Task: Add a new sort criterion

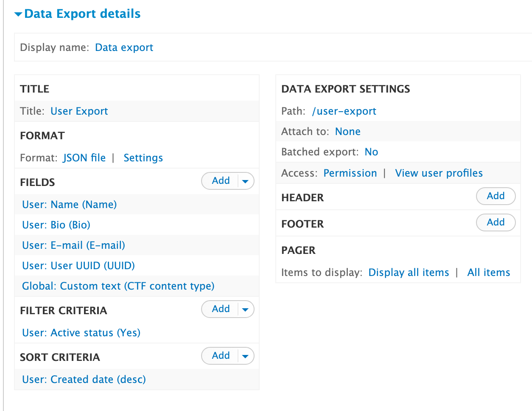Action: coord(221,356)
